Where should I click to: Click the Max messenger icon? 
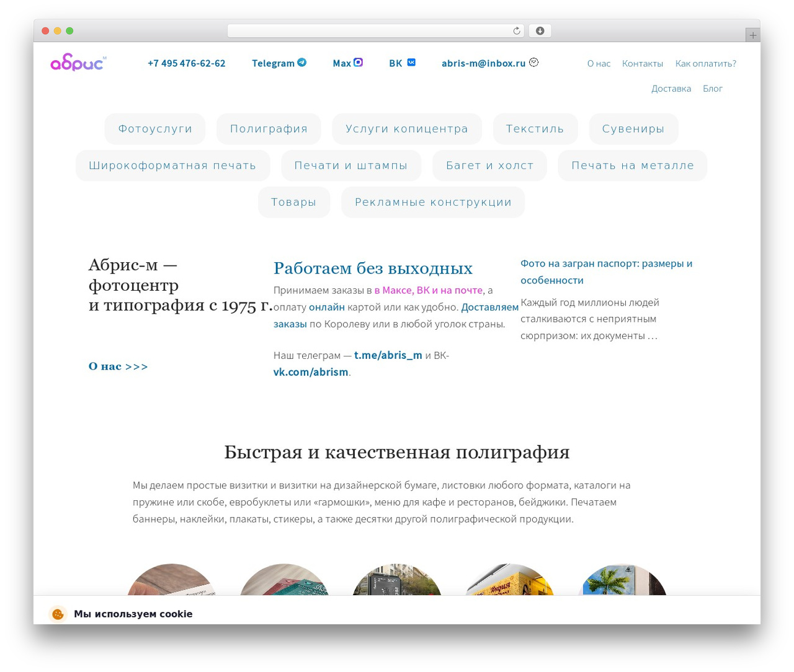click(x=358, y=62)
